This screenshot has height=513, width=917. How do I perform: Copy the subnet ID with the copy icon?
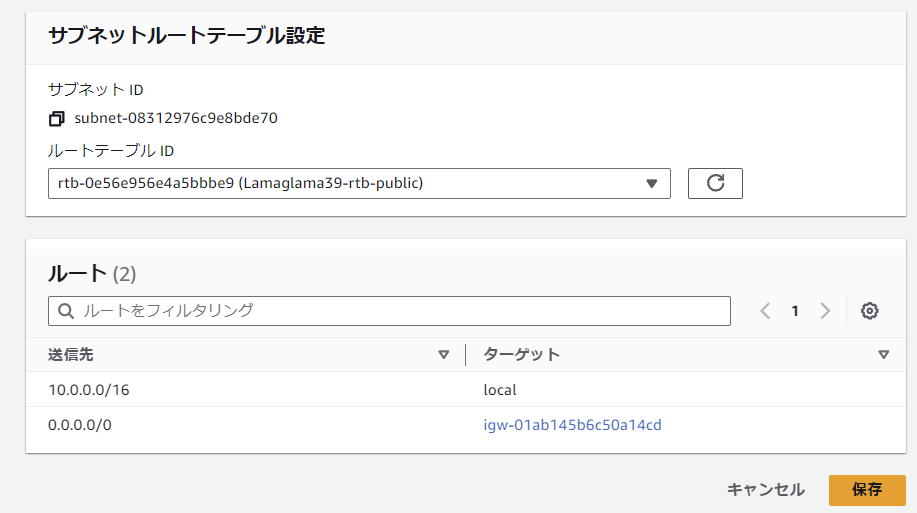pos(56,119)
